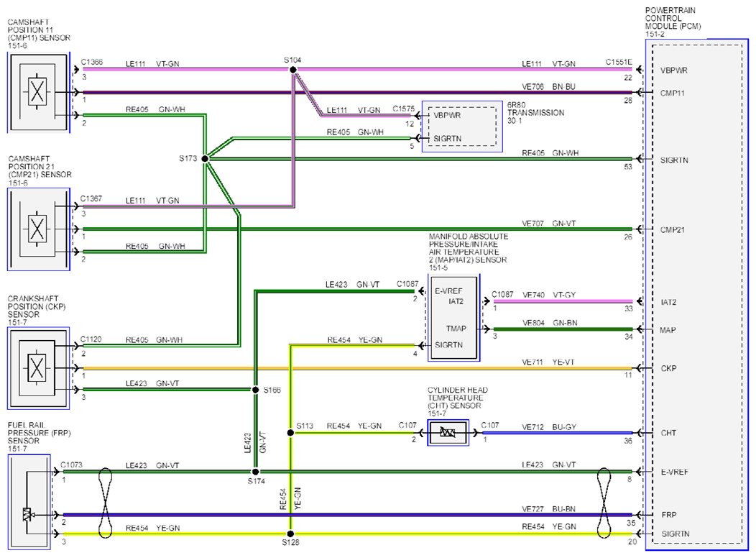Select the VBPWR pin label in PCM
The width and height of the screenshot is (756, 558).
pos(674,70)
